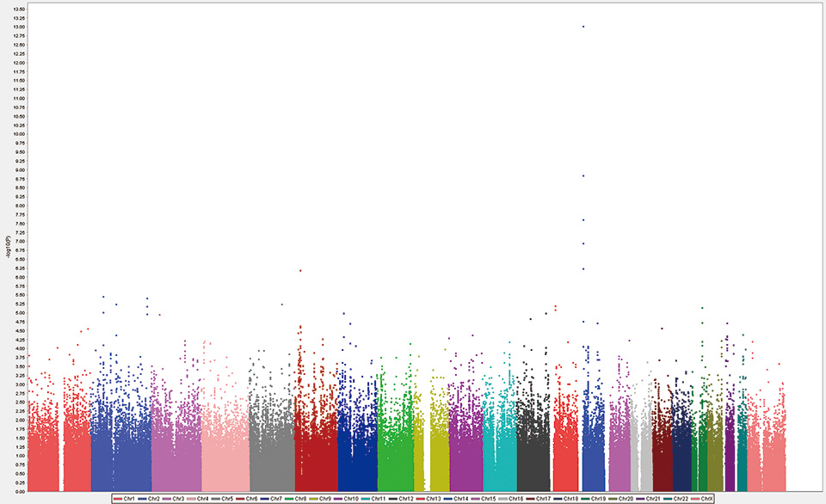Viewport: 826px width, 504px height.
Task: Select the blue data point near 8.85
Action: coord(583,175)
